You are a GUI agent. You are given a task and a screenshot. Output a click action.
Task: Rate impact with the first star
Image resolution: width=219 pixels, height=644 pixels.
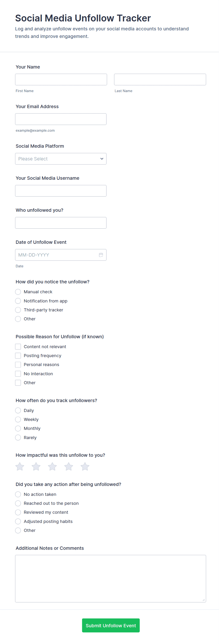[x=20, y=466]
